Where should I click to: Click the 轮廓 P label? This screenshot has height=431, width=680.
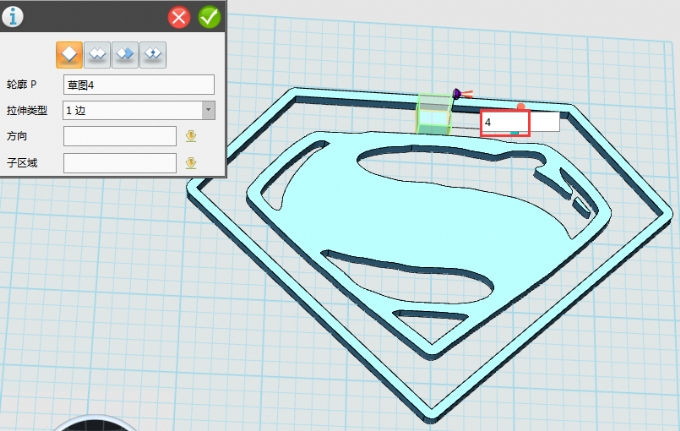[21, 85]
